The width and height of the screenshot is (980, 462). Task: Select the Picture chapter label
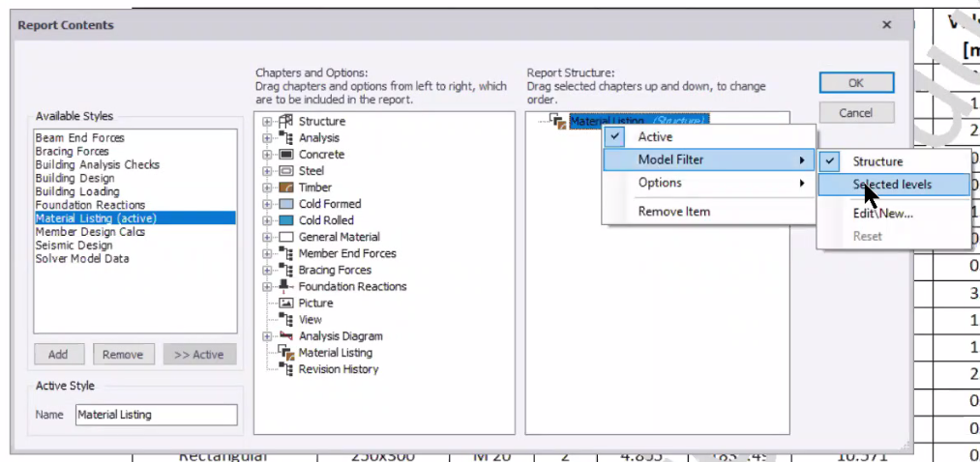point(315,303)
